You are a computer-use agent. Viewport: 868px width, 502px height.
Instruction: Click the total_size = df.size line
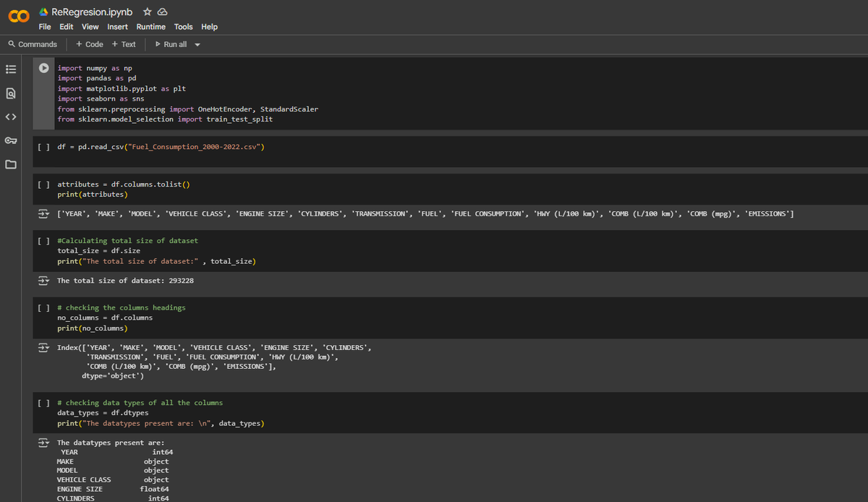click(99, 250)
